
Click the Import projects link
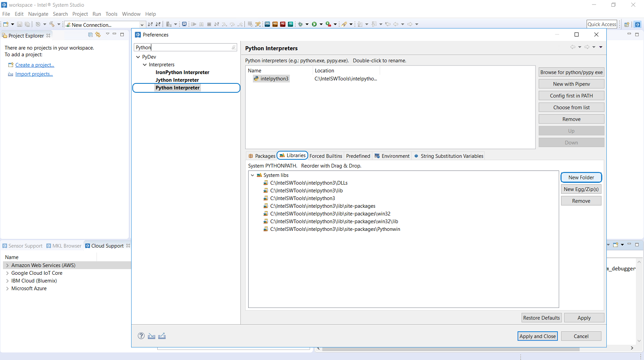34,74
